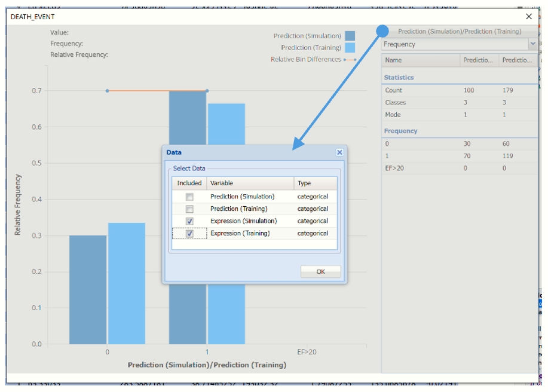Viewport: 548px width, 392px height.
Task: Open the Frequency dropdown
Action: pos(455,44)
